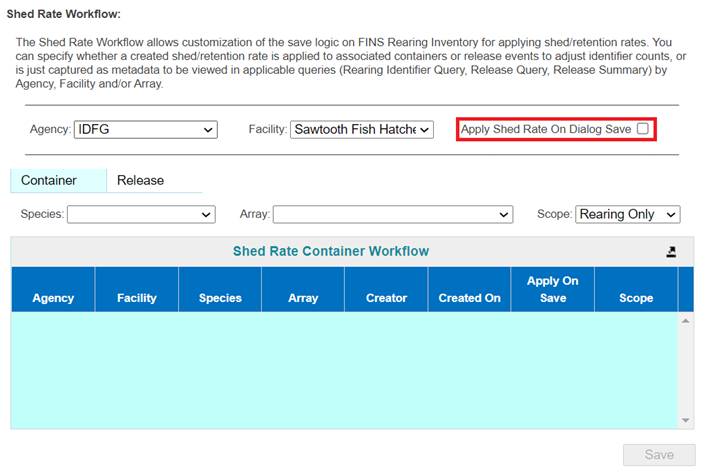Viewport: 715px width, 475px height.
Task: Sort by Apply On Save column header
Action: pos(552,290)
